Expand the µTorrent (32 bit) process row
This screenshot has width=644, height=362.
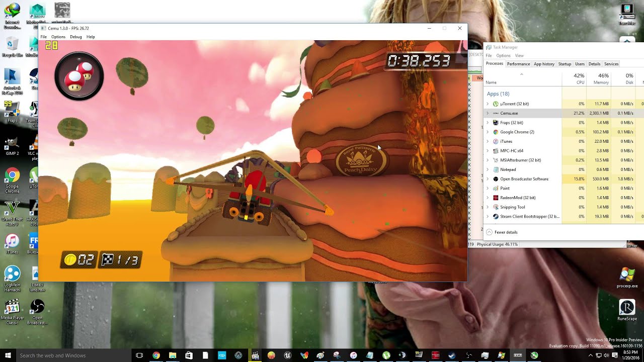click(x=488, y=104)
